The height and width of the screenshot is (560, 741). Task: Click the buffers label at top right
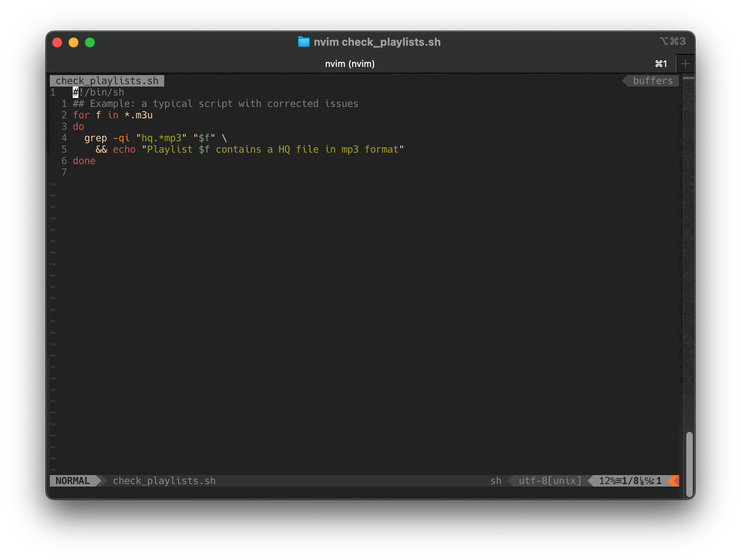tap(652, 80)
